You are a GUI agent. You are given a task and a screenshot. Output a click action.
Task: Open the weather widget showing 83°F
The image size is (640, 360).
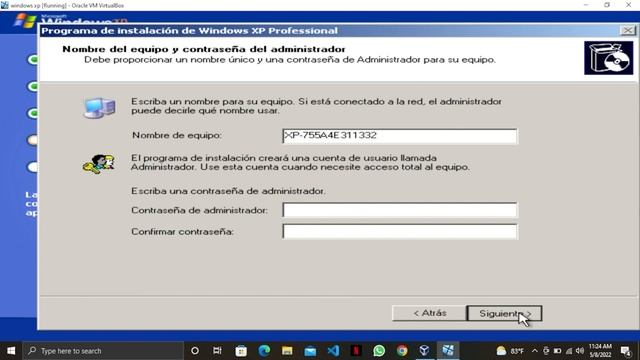(x=510, y=351)
